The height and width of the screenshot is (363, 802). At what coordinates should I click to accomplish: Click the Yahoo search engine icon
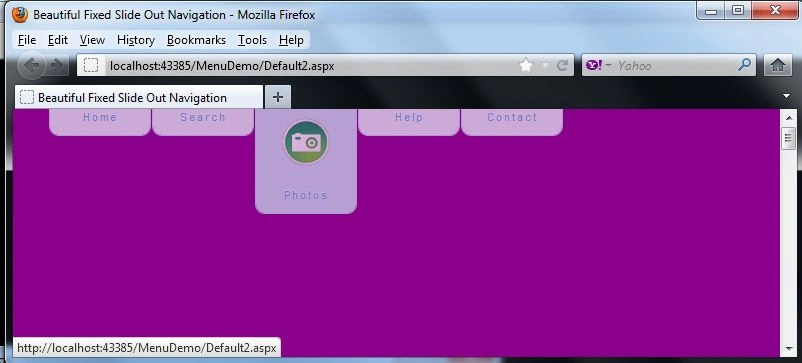[594, 65]
